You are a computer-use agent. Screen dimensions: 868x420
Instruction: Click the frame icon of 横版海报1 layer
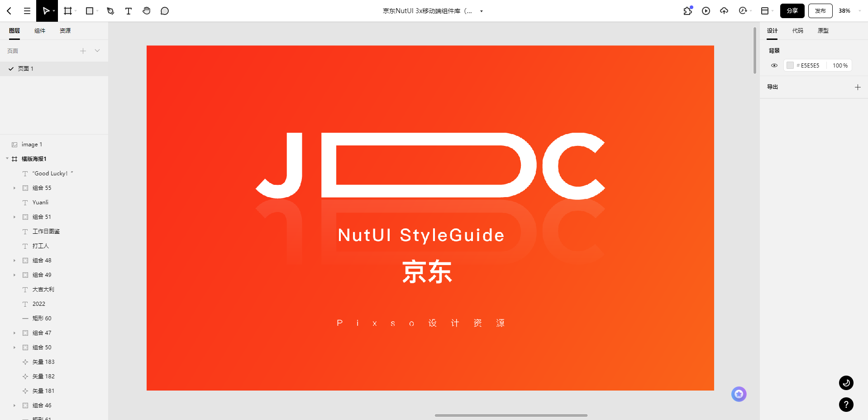pos(14,159)
